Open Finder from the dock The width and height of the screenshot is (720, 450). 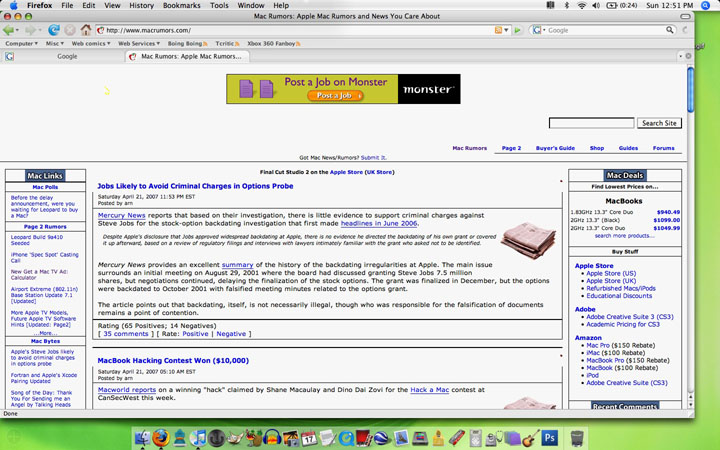coord(143,438)
